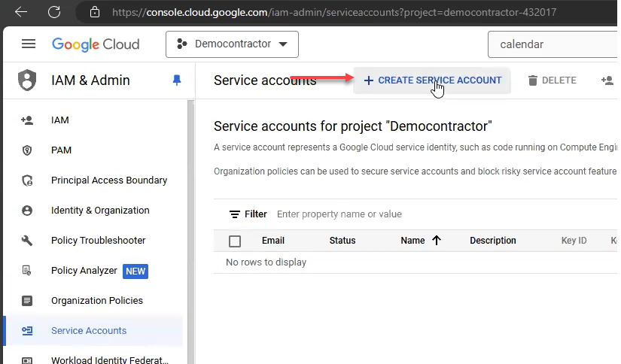Image resolution: width=621 pixels, height=364 pixels.
Task: Sort by the Status column
Action: 342,241
